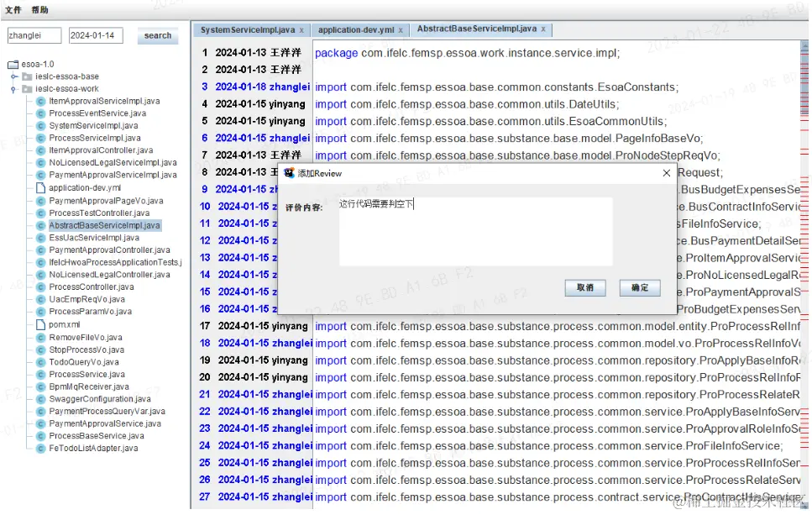Click class icon of PaymentApprovalController.java

point(41,250)
